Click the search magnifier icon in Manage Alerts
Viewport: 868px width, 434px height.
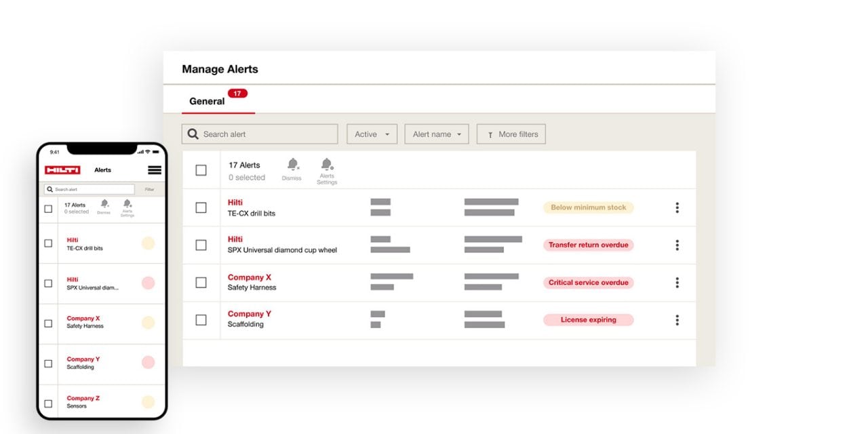point(193,134)
